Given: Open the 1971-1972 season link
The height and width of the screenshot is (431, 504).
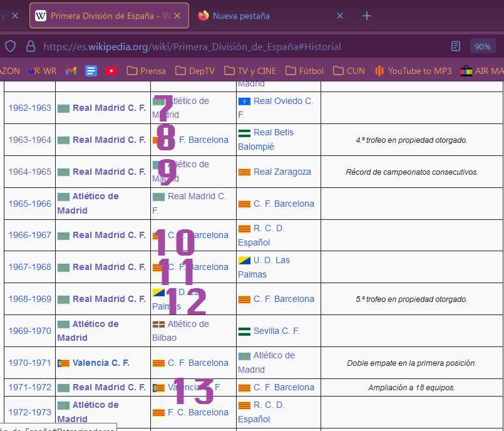Looking at the screenshot, I should click(x=29, y=387).
